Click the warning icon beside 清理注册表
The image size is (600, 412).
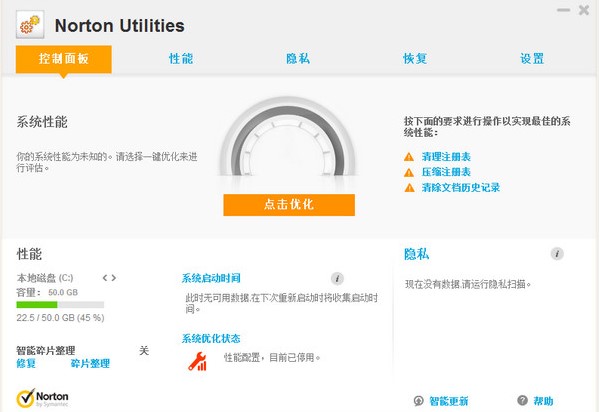408,157
